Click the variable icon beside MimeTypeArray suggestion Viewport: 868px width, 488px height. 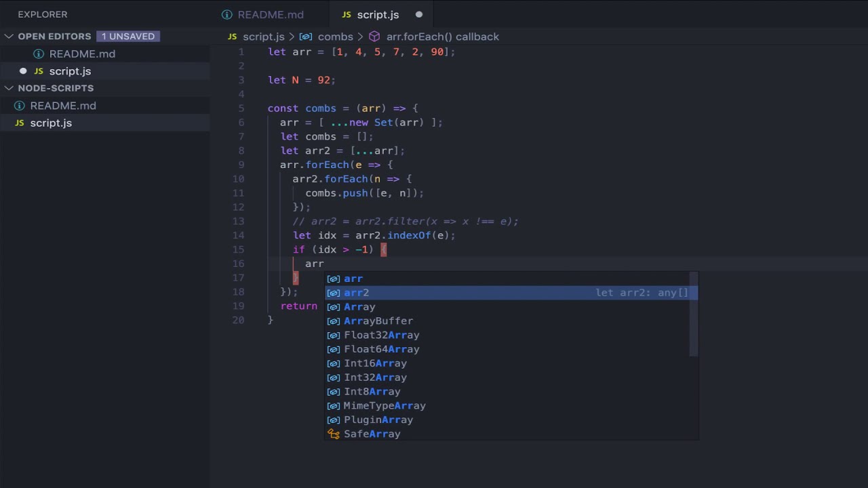tap(333, 405)
